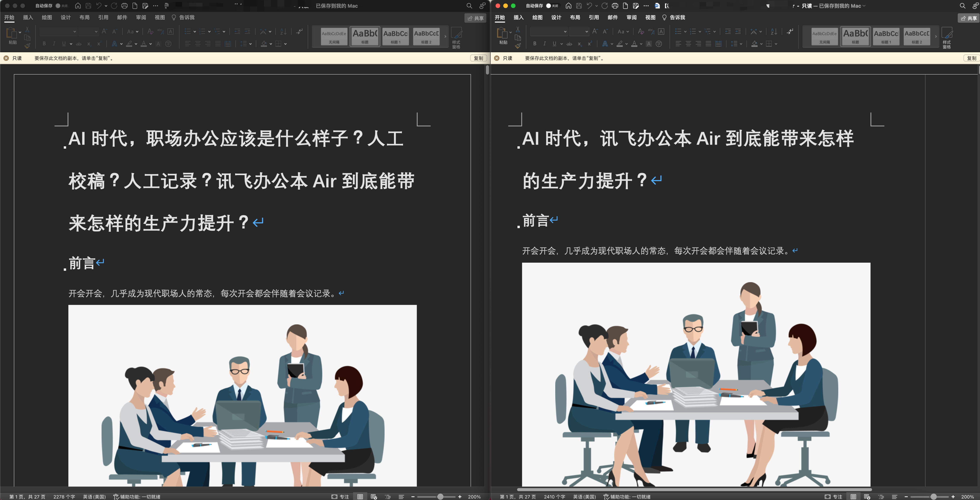This screenshot has width=980, height=500.
Task: Switch to Draft view in right window status bar
Action: (894, 497)
